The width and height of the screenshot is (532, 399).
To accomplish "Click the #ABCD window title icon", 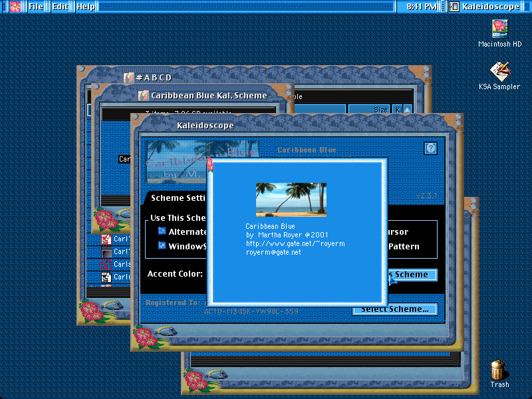I will (128, 78).
